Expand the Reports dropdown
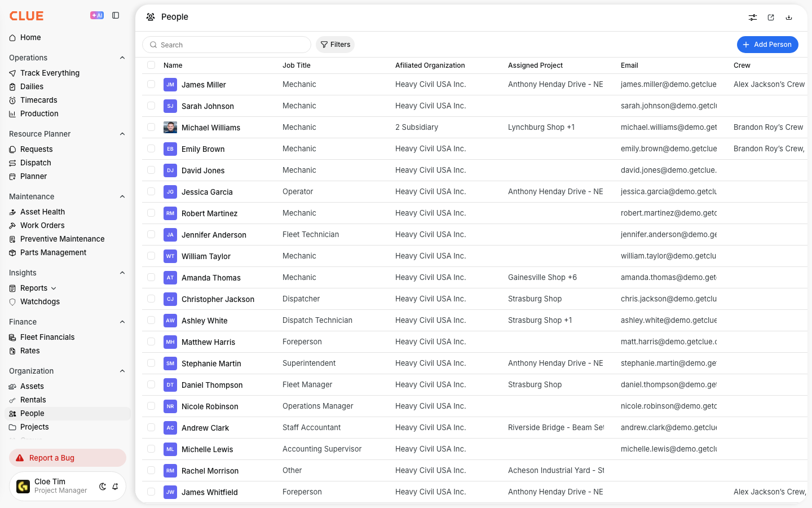This screenshot has height=508, width=812. 54,288
